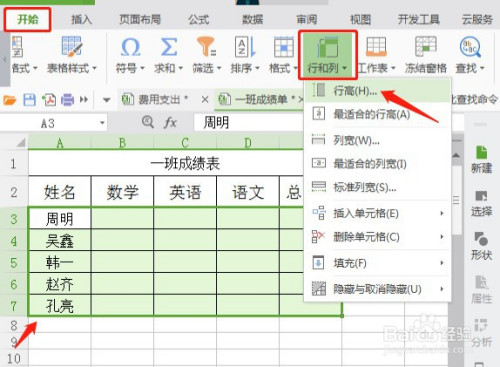Expand the 排序 dropdown arrow
This screenshot has height=367, width=500.
click(257, 68)
